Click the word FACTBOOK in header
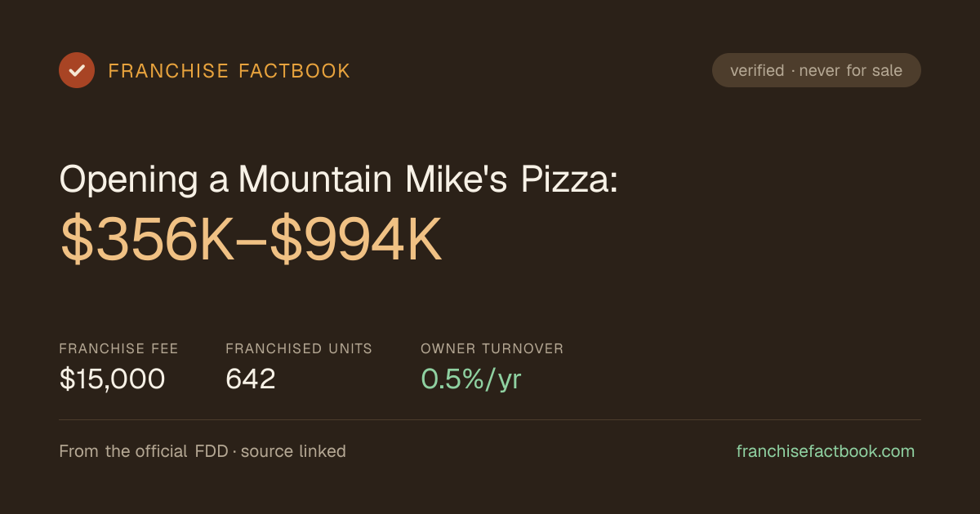This screenshot has height=514, width=980. (294, 71)
